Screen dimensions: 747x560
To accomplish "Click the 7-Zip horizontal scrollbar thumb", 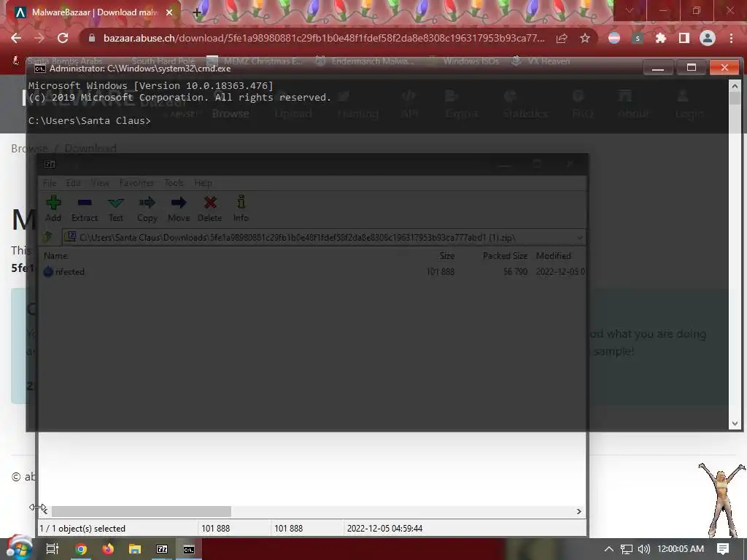I will coord(142,511).
